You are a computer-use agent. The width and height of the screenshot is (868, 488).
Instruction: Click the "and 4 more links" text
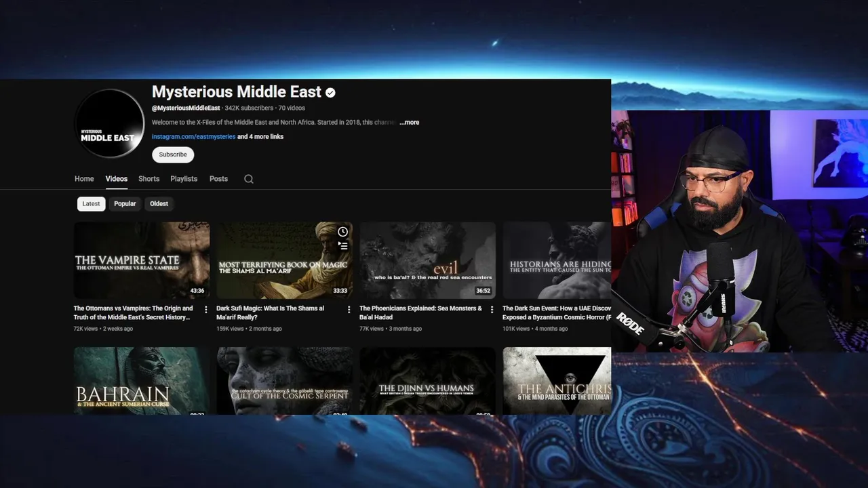point(260,137)
